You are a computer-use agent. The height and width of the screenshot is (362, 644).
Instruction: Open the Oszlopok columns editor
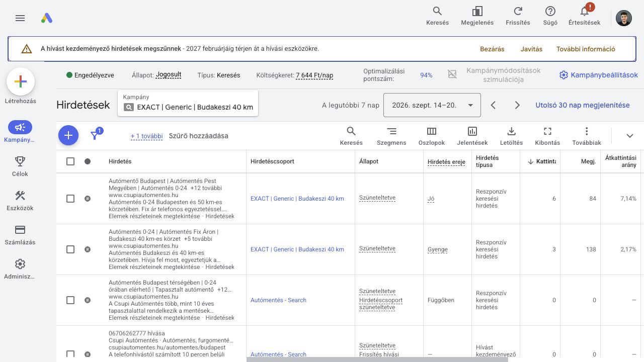point(432,136)
